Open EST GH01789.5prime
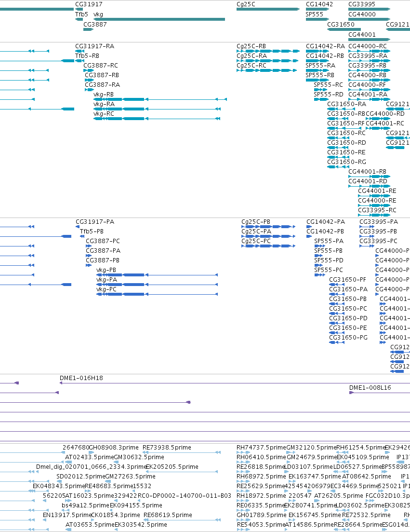410x532 pixels. (261, 515)
